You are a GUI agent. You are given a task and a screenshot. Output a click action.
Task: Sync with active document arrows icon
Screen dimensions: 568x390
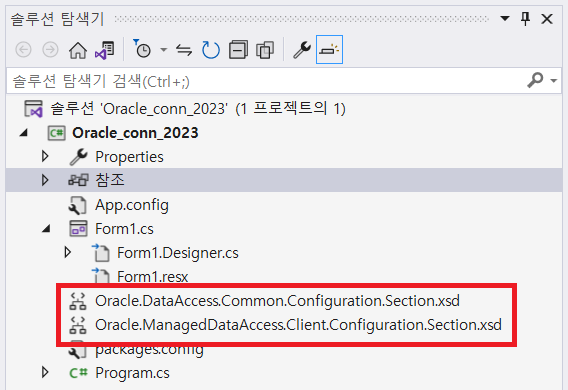pyautogui.click(x=184, y=50)
